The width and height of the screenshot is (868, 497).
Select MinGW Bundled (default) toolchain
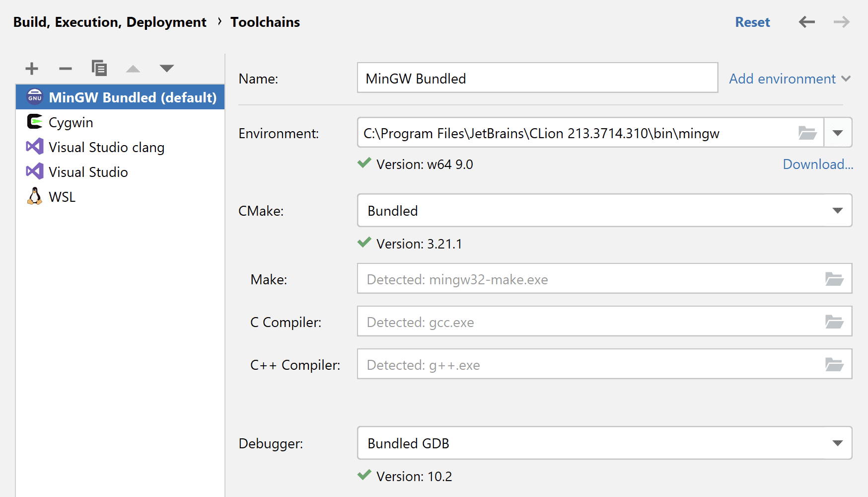120,97
